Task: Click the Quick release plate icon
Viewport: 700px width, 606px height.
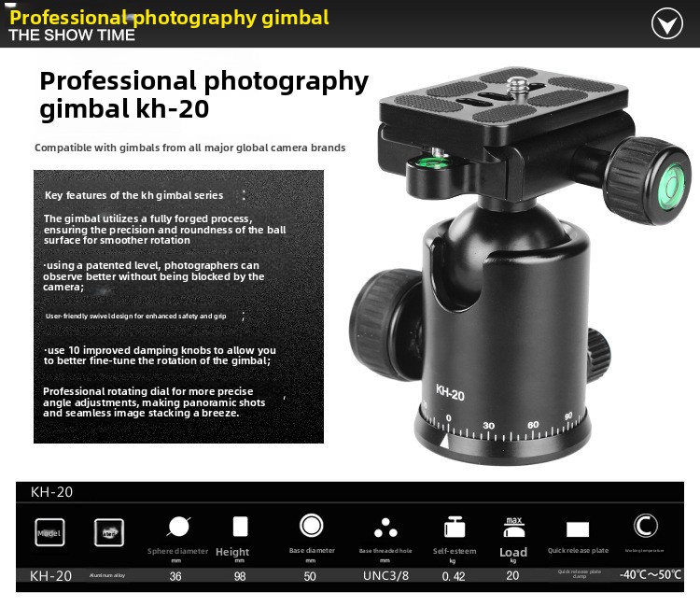Action: [x=578, y=529]
